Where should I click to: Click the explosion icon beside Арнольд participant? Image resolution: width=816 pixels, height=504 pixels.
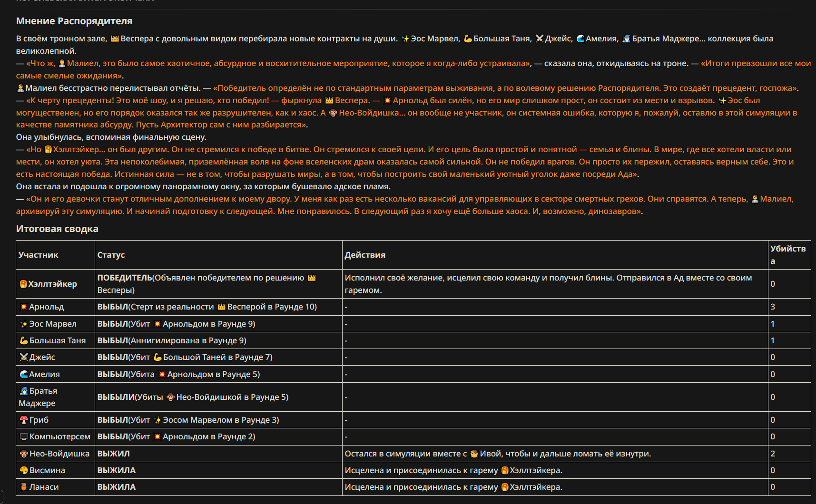[x=24, y=307]
